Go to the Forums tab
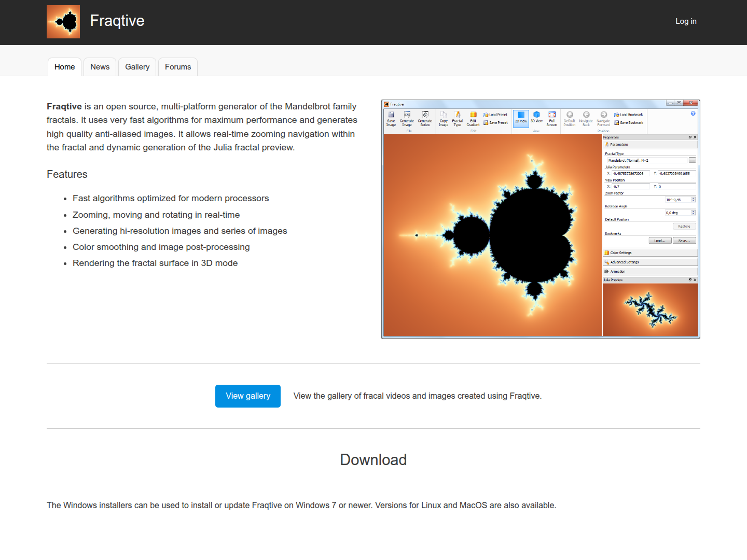The height and width of the screenshot is (560, 747). (x=178, y=67)
